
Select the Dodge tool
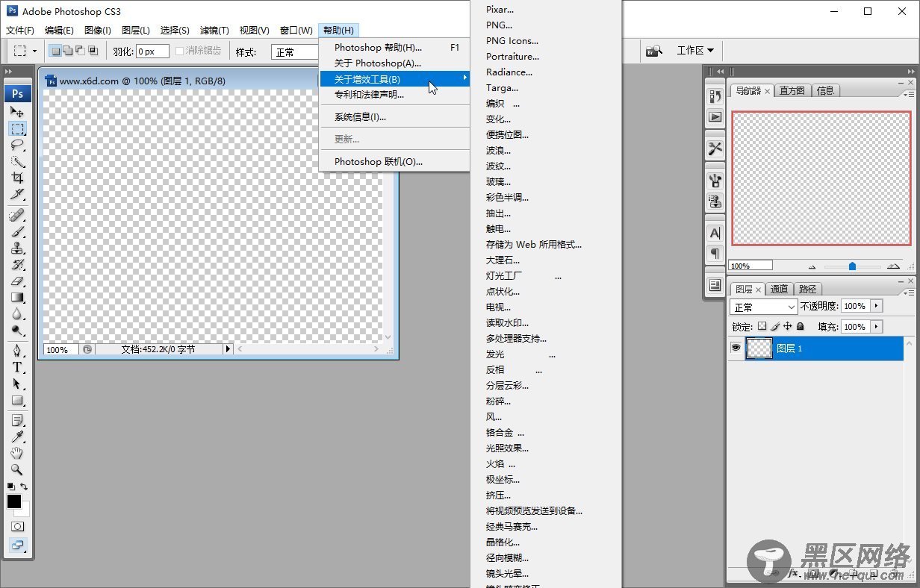click(x=17, y=331)
